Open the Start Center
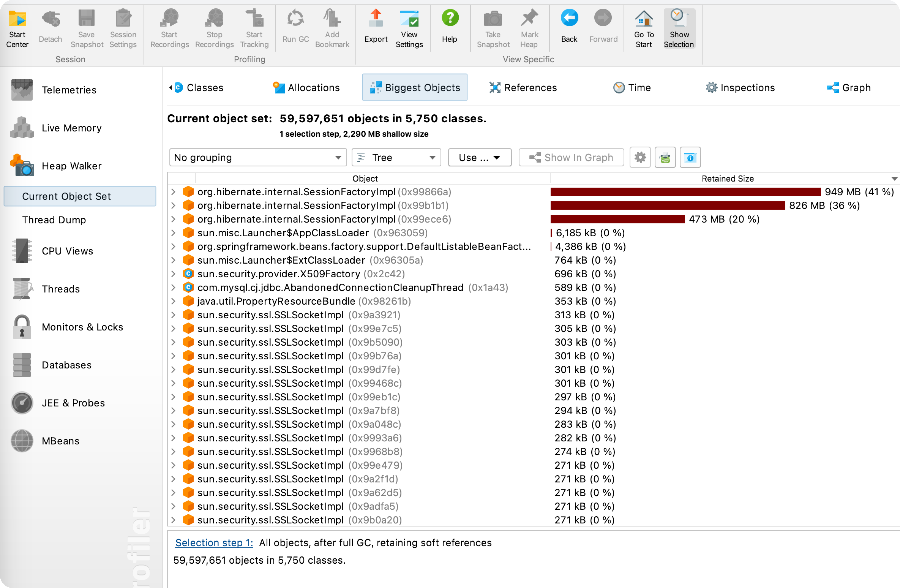Screen dimensions: 900x588 point(17,27)
